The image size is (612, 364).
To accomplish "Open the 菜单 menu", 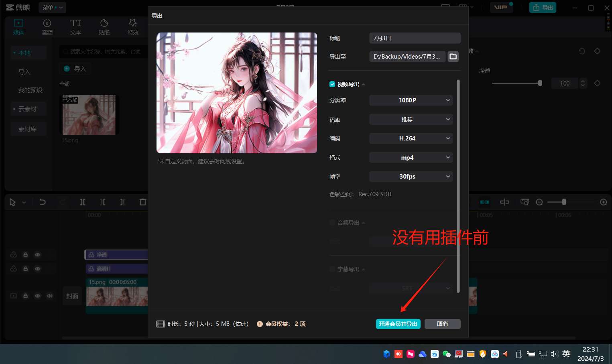I will 51,7.
